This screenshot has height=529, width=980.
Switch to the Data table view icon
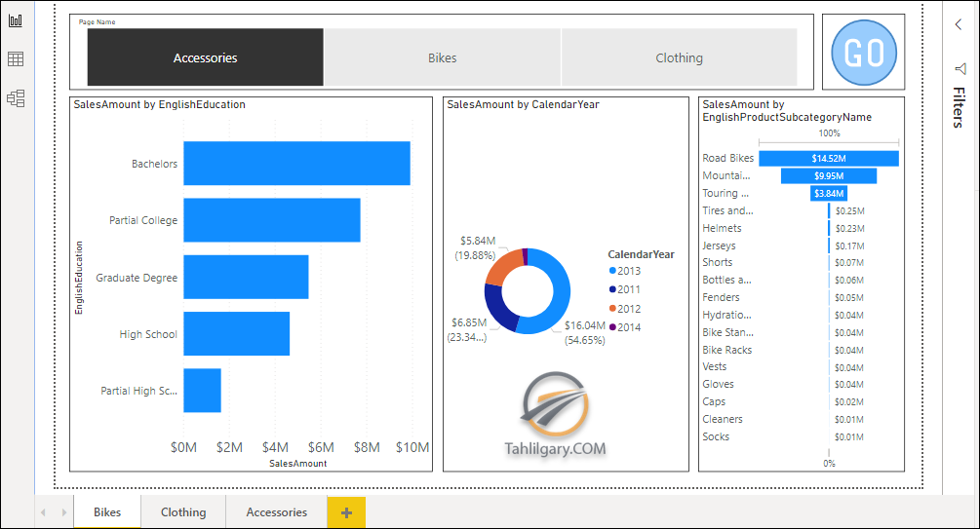16,59
